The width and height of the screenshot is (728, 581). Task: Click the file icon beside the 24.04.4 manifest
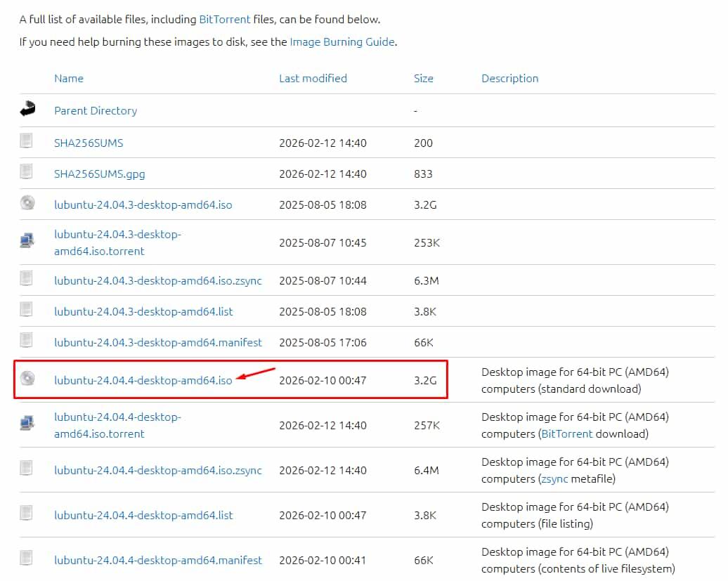[27, 559]
